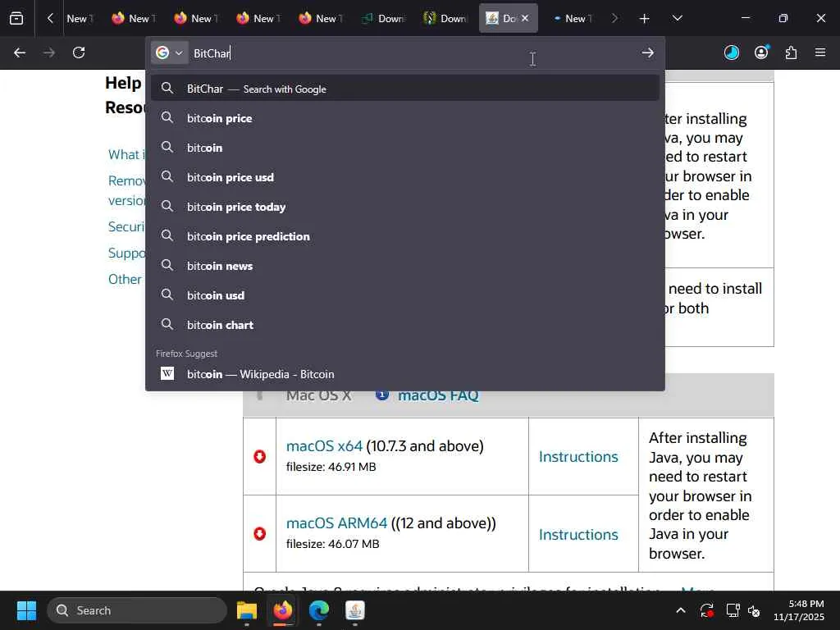Image resolution: width=840 pixels, height=630 pixels.
Task: Open the Firefox View button
Action: coord(16,18)
